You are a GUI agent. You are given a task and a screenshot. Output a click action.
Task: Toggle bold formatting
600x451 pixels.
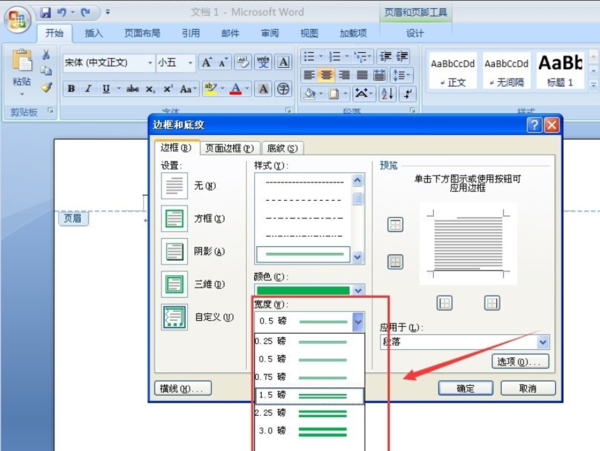pos(71,89)
